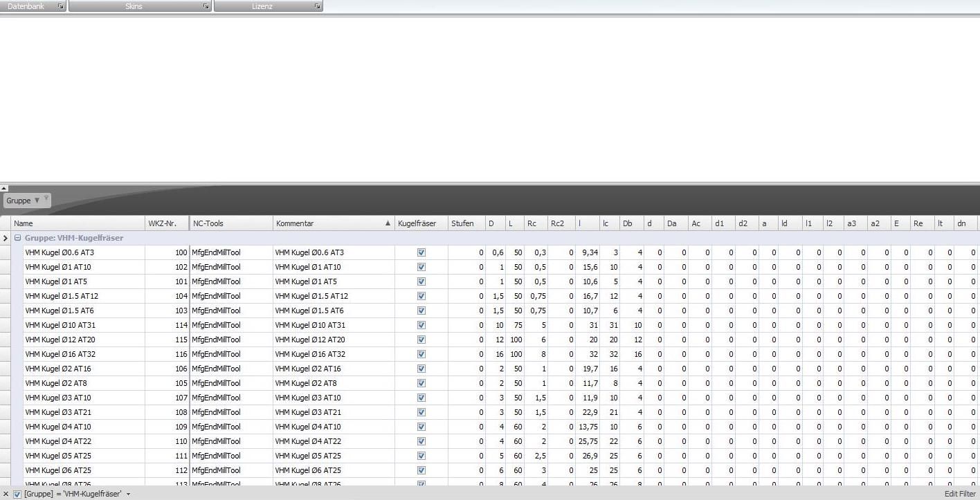The width and height of the screenshot is (980, 500).
Task: Uncheck Kugelfräser for VHM Kugel Ø10 AT31
Action: point(421,325)
